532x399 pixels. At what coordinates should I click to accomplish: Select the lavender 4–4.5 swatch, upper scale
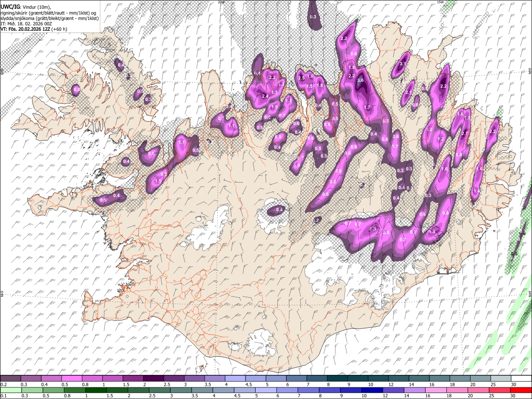tap(235, 378)
